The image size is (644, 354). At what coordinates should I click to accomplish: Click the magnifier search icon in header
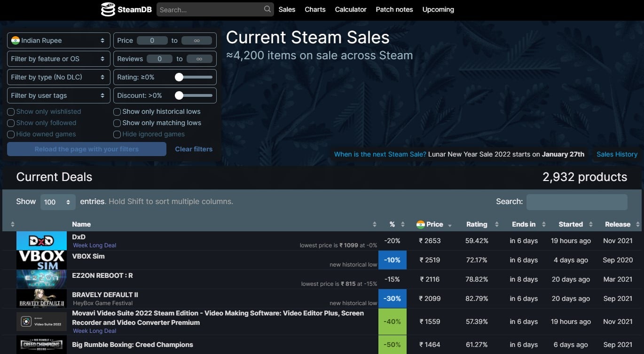267,9
